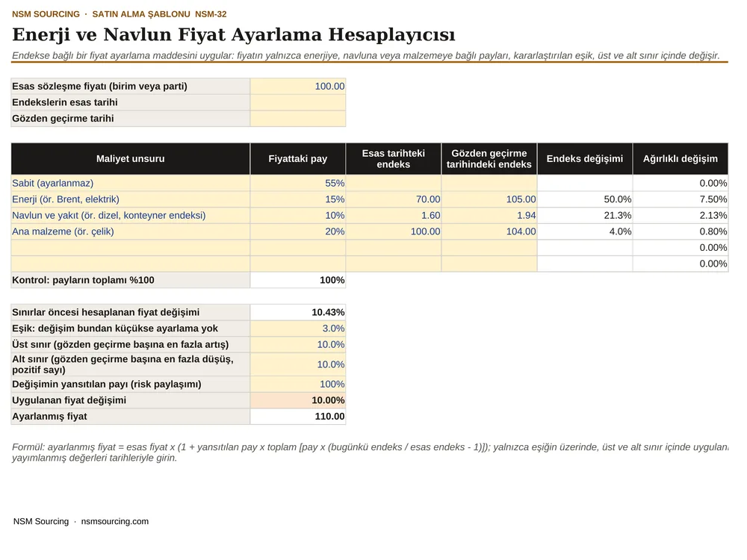Select the 'Fiyattaki pay' column header
The width and height of the screenshot is (747, 560).
298,158
